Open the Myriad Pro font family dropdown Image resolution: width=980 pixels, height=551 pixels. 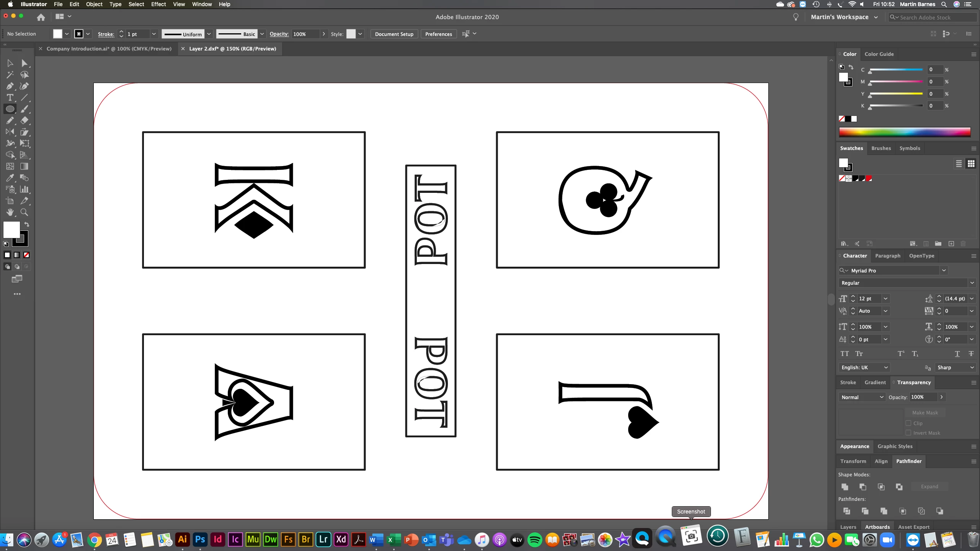944,271
